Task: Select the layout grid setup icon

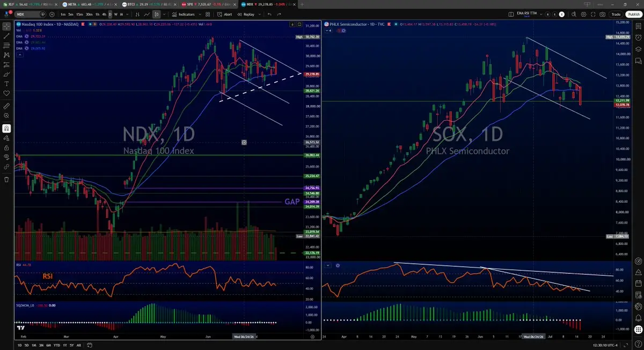Action: point(511,14)
